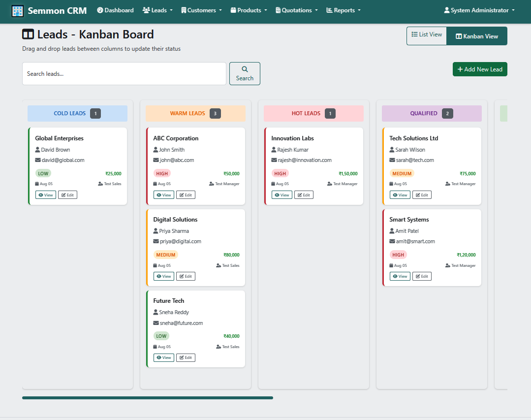This screenshot has width=531, height=420.
Task: Click the Add New Lead button
Action: pyautogui.click(x=479, y=69)
